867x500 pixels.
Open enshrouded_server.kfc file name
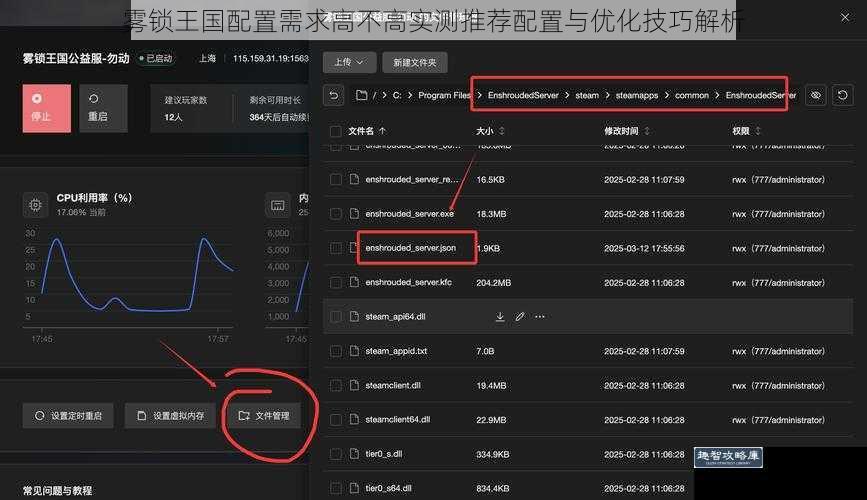point(408,282)
